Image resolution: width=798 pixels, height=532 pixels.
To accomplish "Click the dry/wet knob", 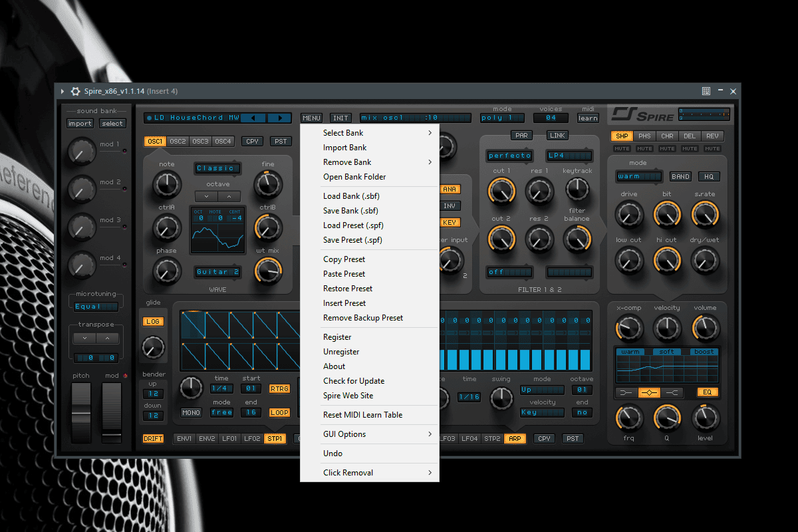I will point(706,261).
